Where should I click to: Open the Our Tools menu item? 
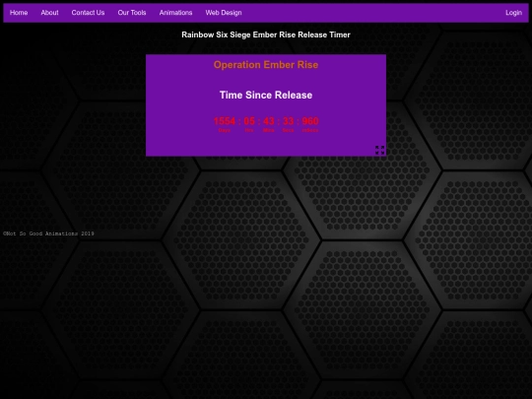(132, 13)
